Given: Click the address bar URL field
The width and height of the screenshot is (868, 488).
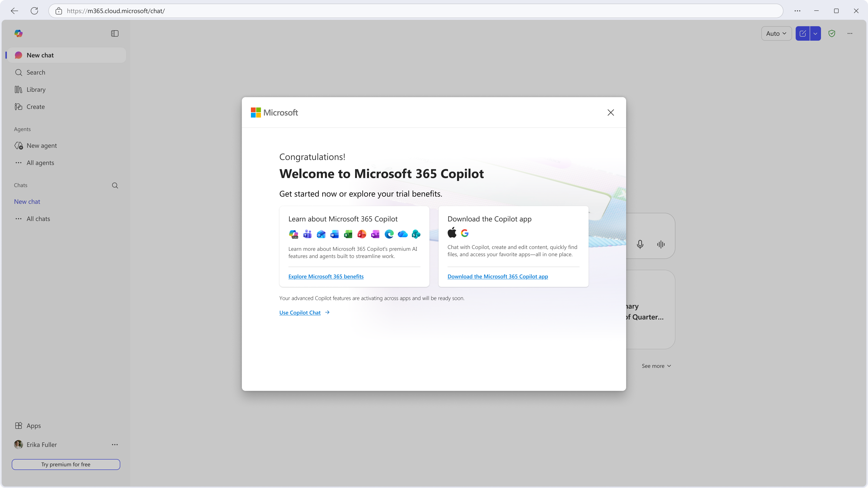Looking at the screenshot, I should point(416,11).
